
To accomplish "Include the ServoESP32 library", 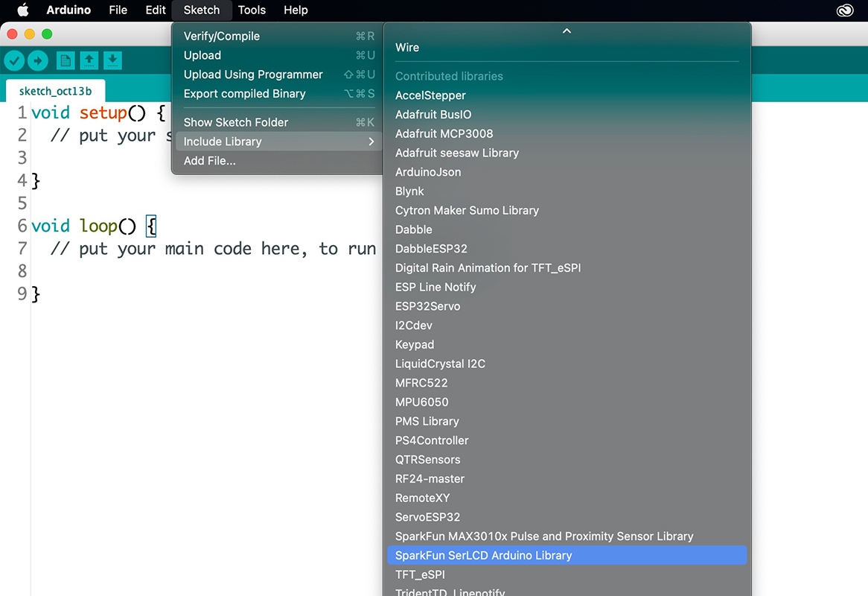I will click(567, 517).
